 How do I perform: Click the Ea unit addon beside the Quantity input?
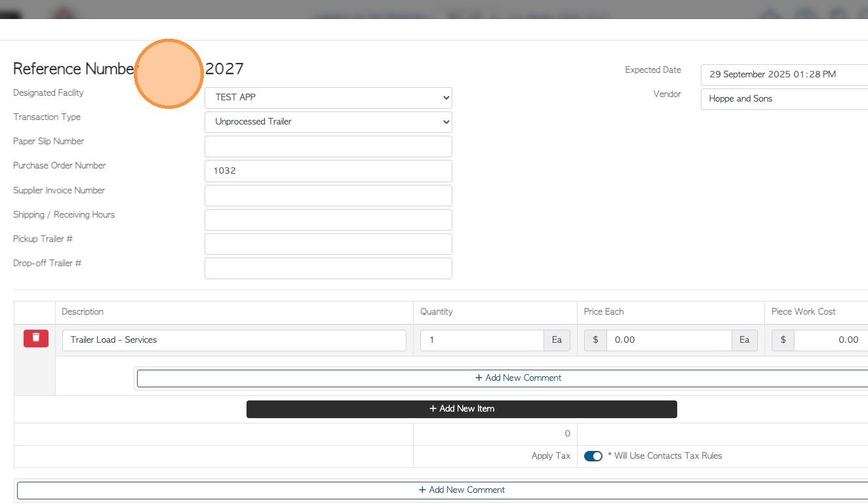[x=557, y=340]
